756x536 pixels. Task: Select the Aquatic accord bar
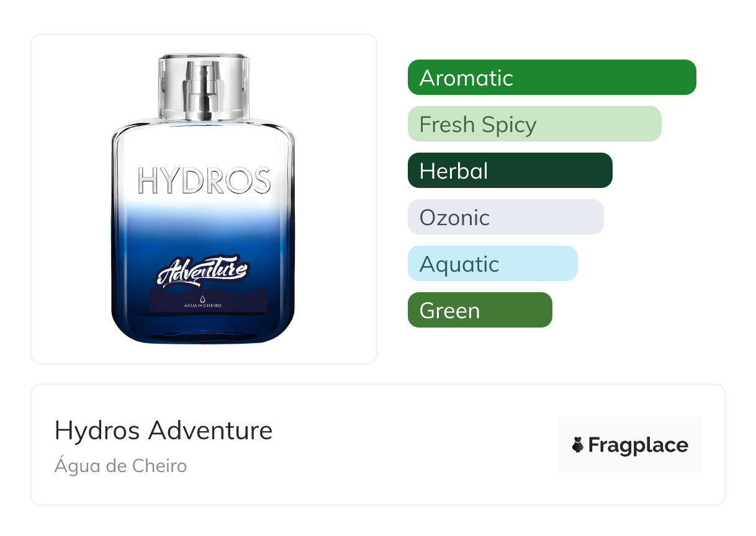493,264
